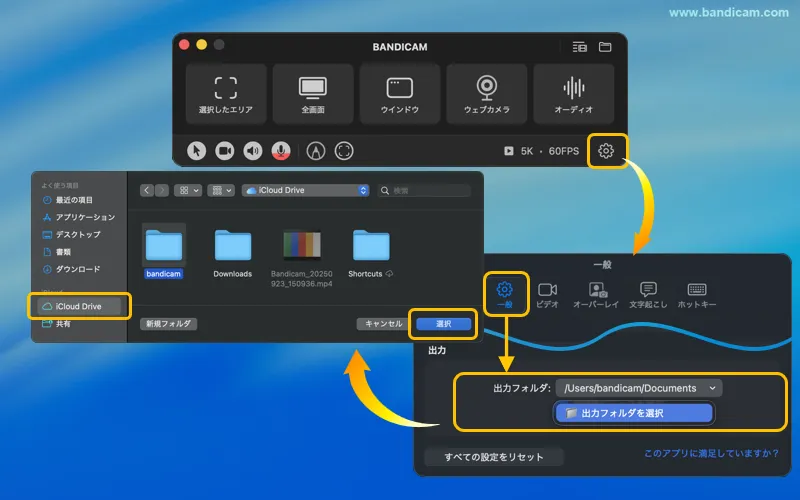Click すべての設定をリセット button

coord(494,457)
